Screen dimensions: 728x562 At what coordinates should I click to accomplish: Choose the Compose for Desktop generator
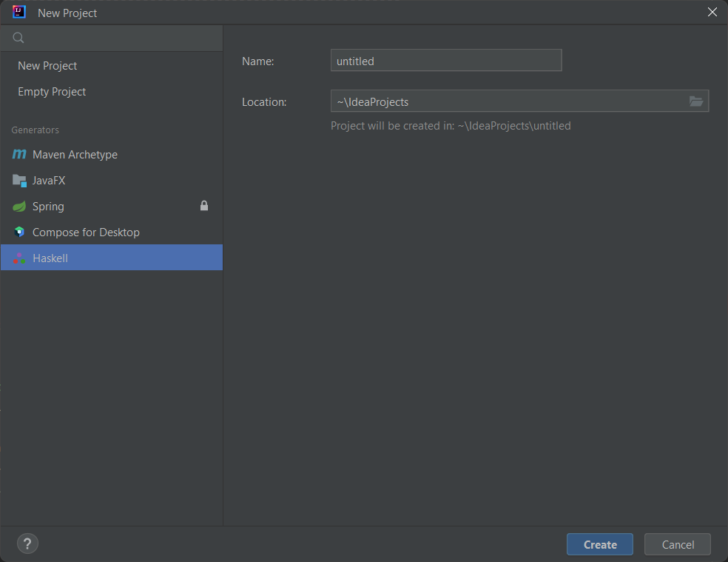tap(112, 233)
